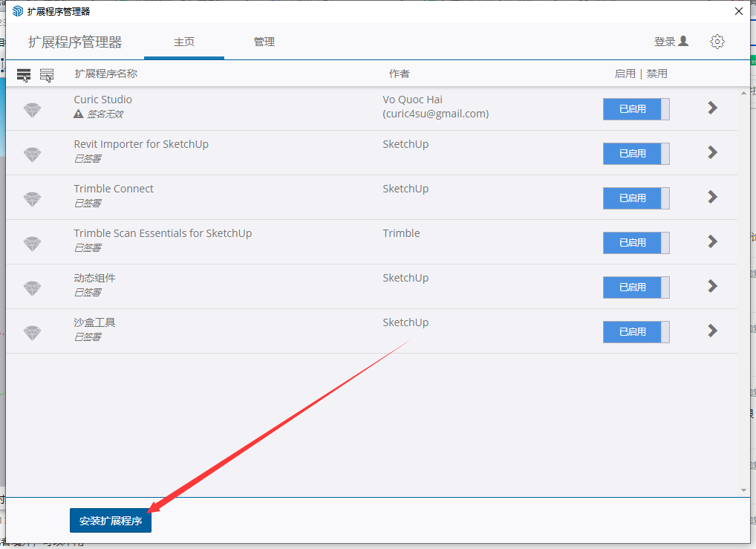
Task: Click the 安装扩展程序 button
Action: coord(111,521)
